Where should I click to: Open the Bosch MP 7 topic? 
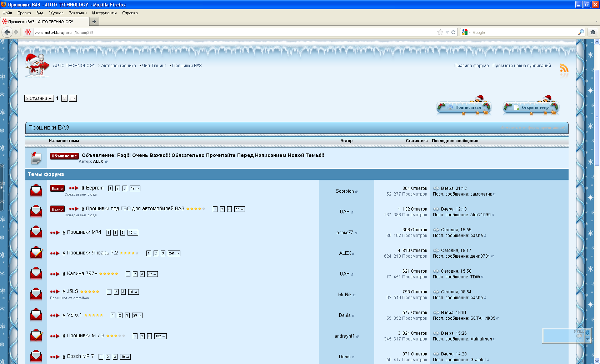80,357
